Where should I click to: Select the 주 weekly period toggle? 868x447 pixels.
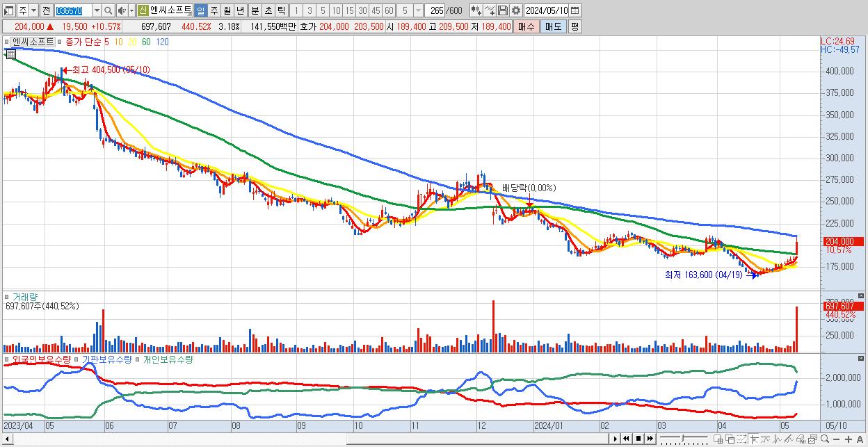tap(214, 10)
